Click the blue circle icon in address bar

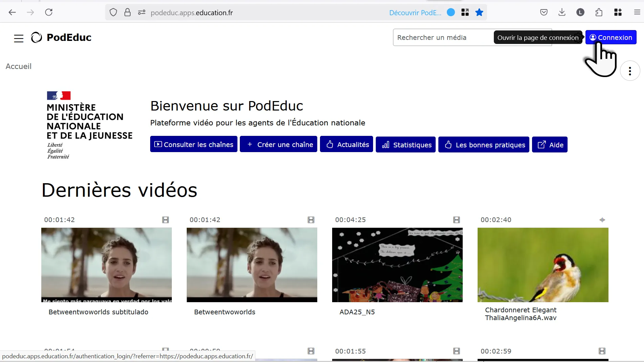(x=451, y=13)
